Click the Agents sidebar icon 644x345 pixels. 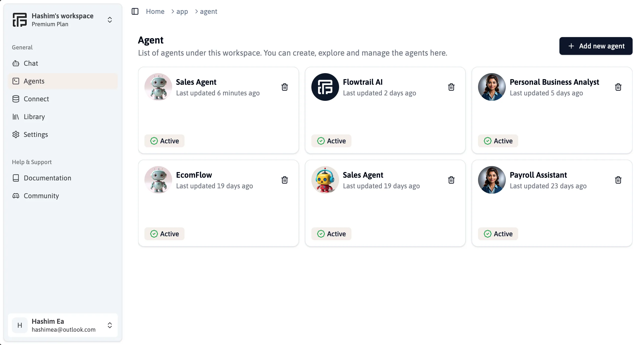point(15,81)
